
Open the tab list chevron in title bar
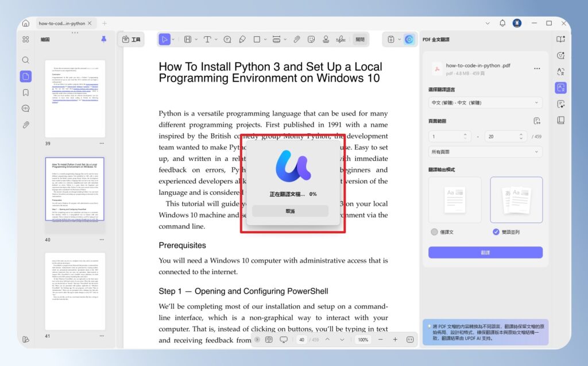488,24
